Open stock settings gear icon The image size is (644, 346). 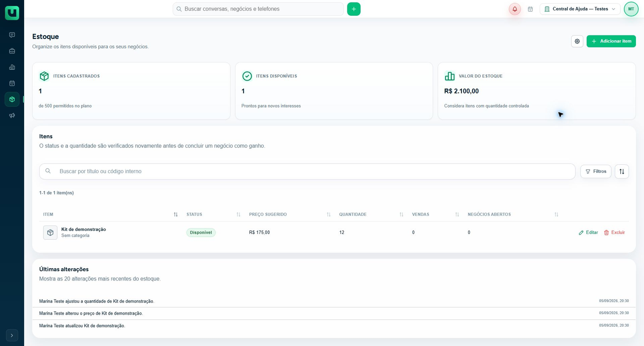[577, 41]
